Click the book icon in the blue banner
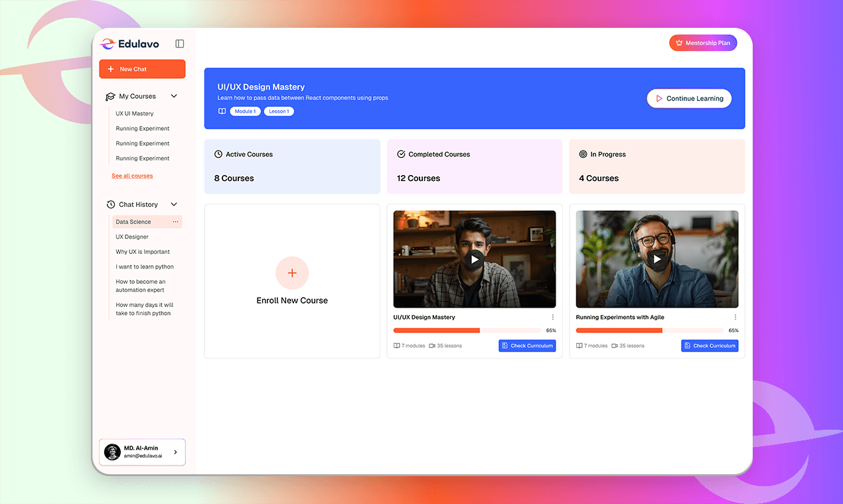 [222, 111]
